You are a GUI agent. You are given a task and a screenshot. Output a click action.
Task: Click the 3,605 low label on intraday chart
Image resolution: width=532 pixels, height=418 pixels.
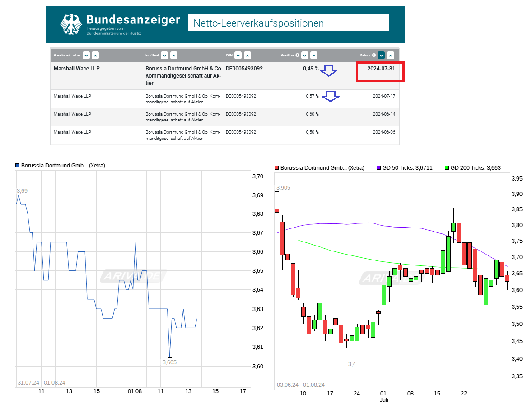(170, 362)
